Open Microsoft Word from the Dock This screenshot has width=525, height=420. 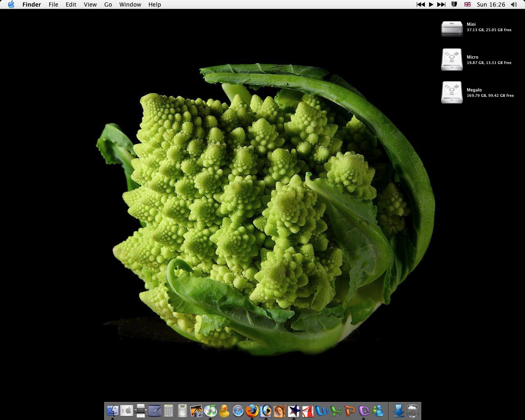point(322,411)
